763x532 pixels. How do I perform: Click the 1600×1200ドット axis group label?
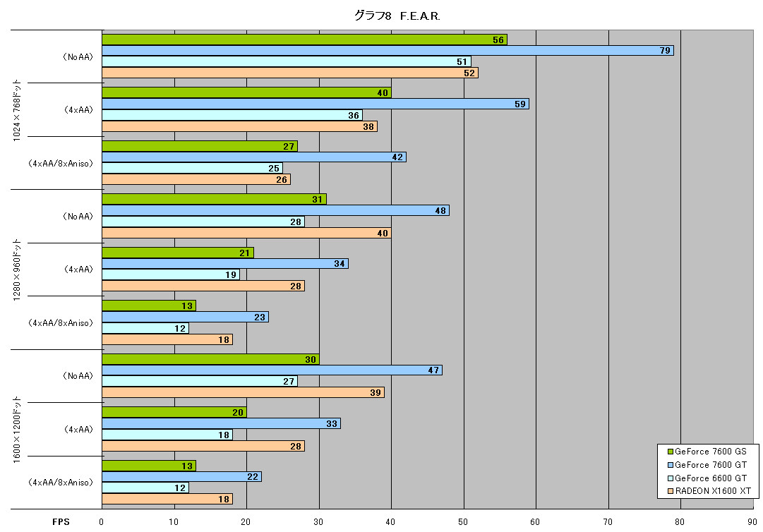click(x=17, y=430)
